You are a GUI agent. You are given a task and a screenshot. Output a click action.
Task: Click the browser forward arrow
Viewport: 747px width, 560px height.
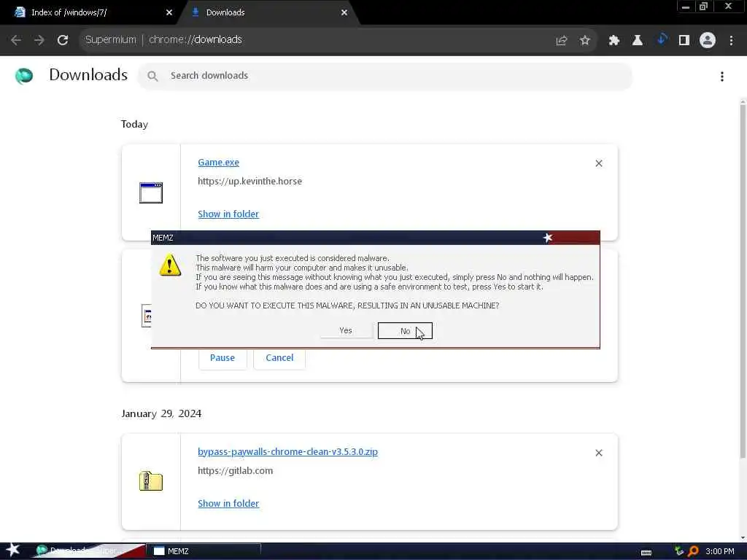click(x=39, y=40)
